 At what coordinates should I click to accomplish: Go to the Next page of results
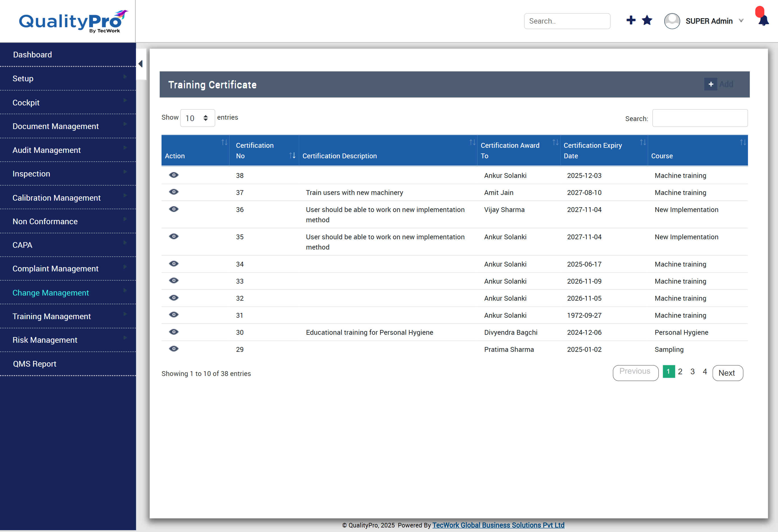click(x=727, y=373)
